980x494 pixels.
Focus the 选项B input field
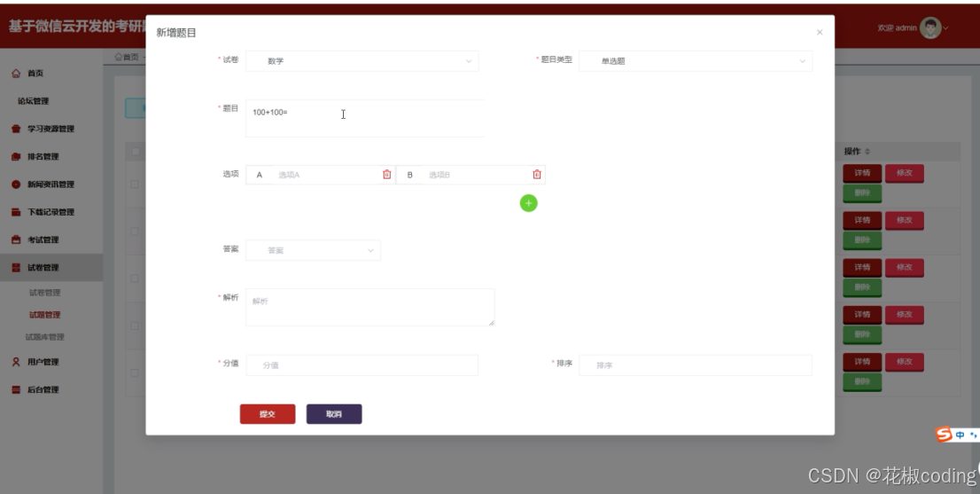coord(477,175)
